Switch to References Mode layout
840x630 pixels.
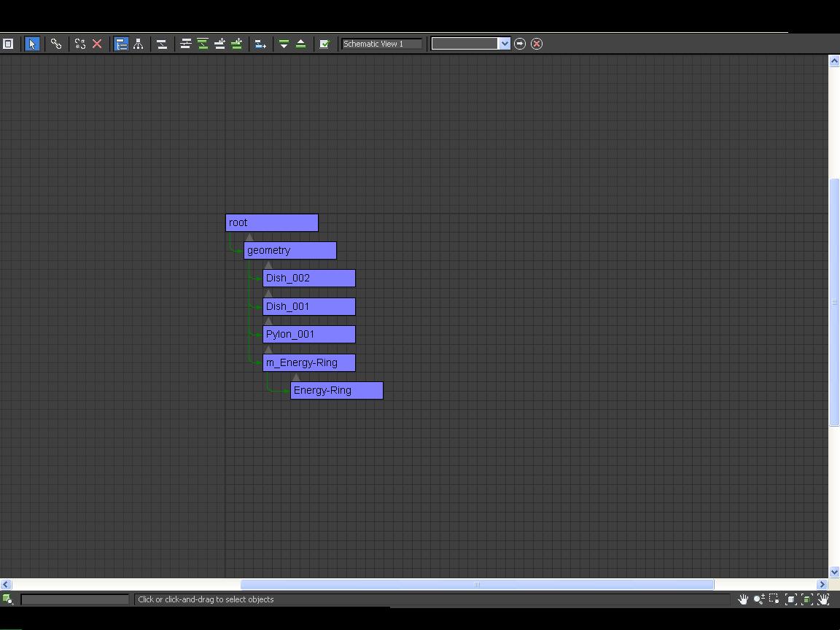[x=139, y=44]
